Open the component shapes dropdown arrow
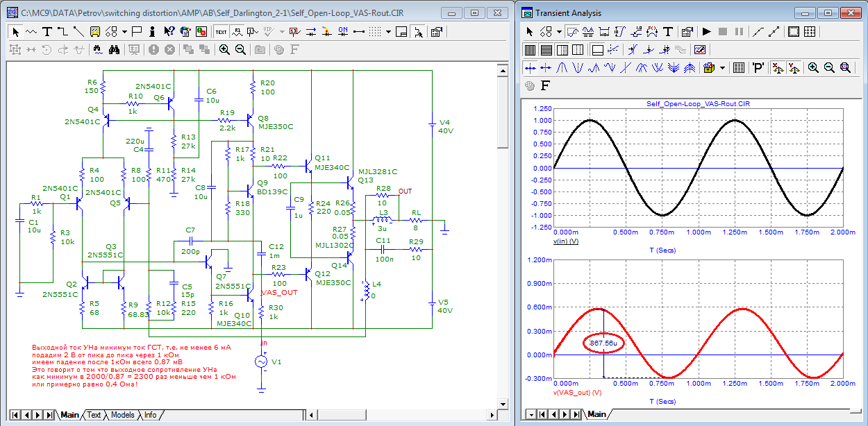The image size is (868, 426). [x=124, y=31]
